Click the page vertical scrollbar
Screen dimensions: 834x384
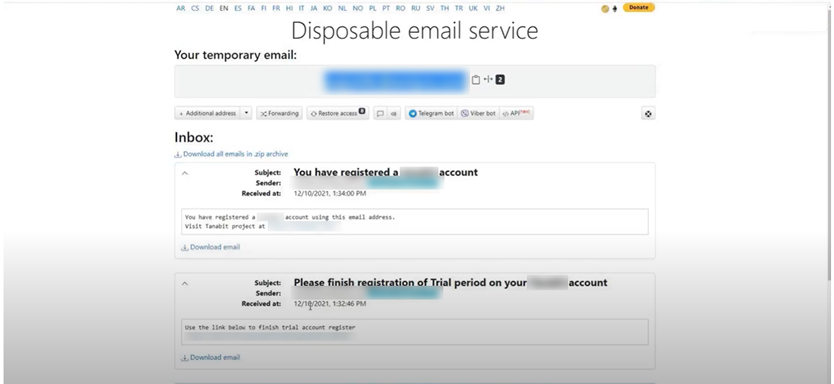[x=830, y=144]
